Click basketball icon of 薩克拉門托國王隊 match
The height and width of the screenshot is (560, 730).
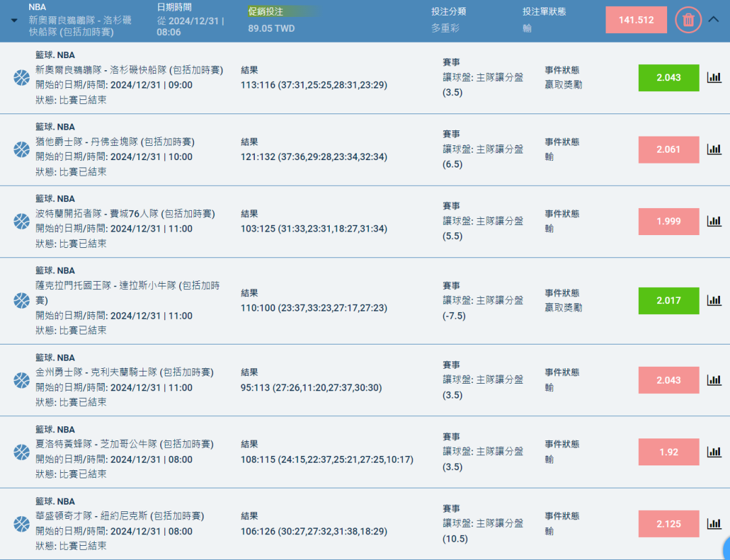tap(22, 301)
